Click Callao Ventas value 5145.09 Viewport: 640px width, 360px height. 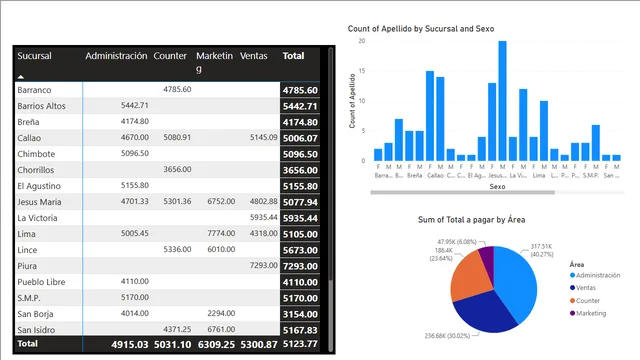(x=264, y=137)
